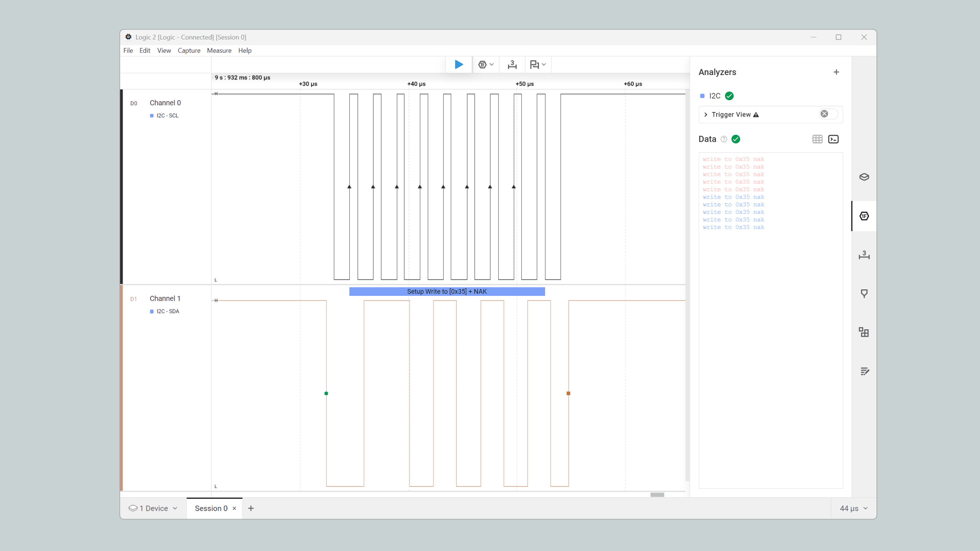Open the Extensions sidebar icon
The height and width of the screenshot is (551, 980).
click(x=864, y=332)
